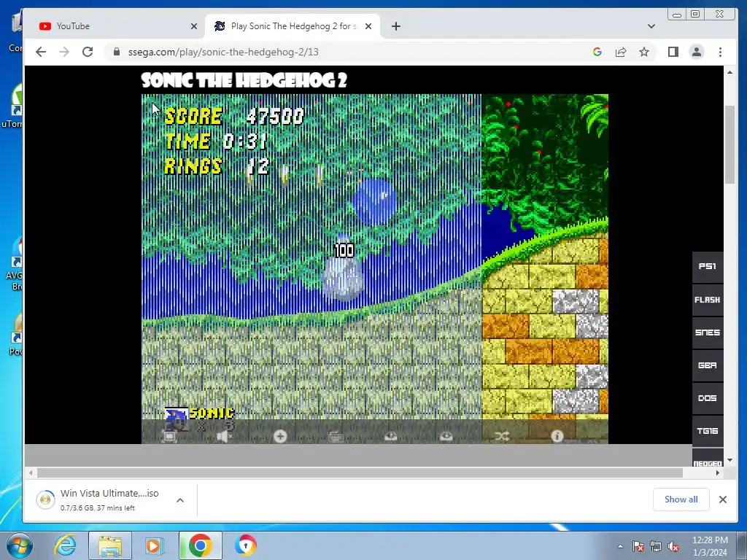
Task: Toggle the browser side panel
Action: [673, 52]
